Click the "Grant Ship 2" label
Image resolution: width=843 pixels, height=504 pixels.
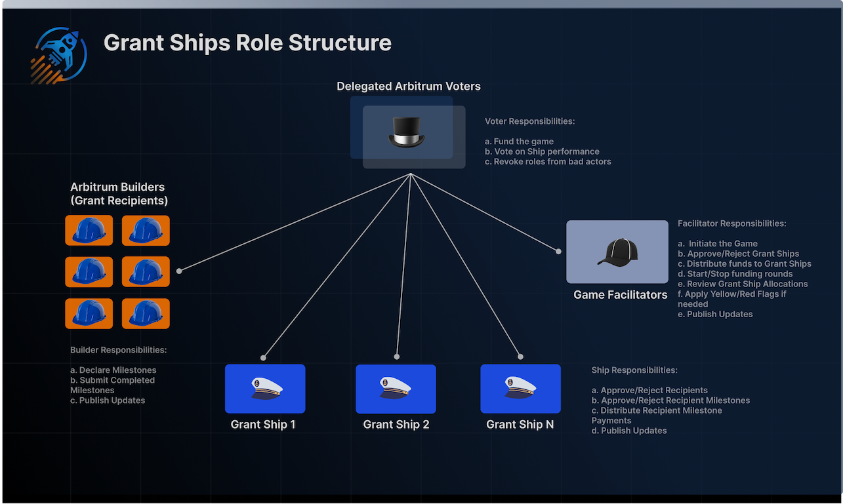tap(396, 425)
